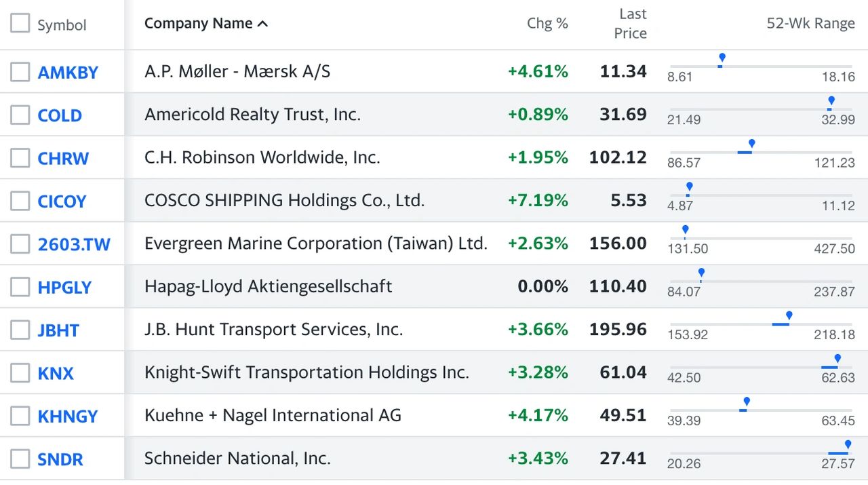Image resolution: width=868 pixels, height=485 pixels.
Task: Sort by 52-Wk Range column header
Action: [810, 23]
